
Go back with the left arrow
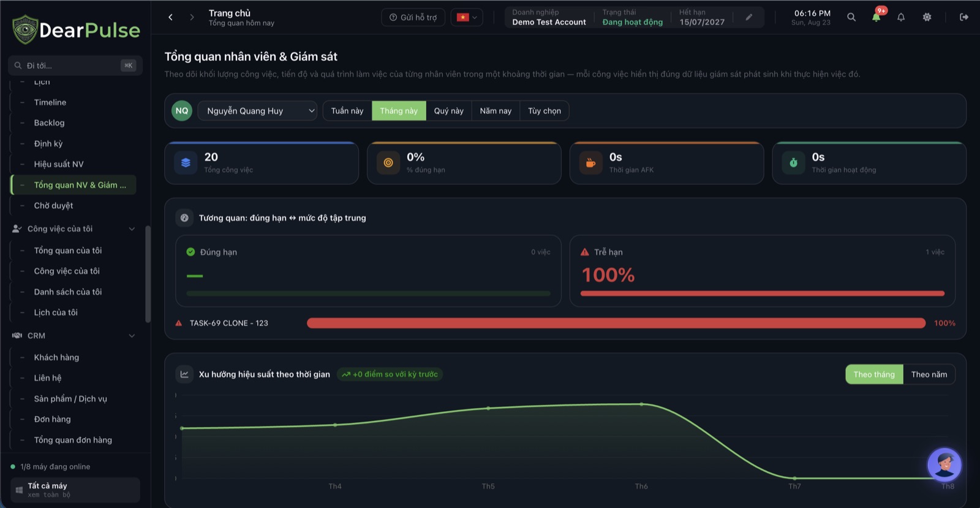[171, 17]
